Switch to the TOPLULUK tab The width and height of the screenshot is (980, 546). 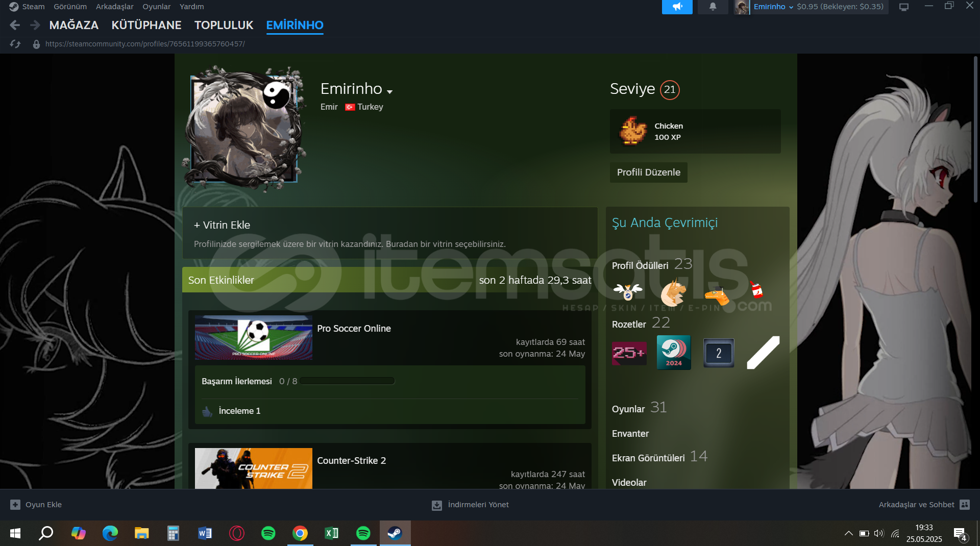(x=224, y=25)
